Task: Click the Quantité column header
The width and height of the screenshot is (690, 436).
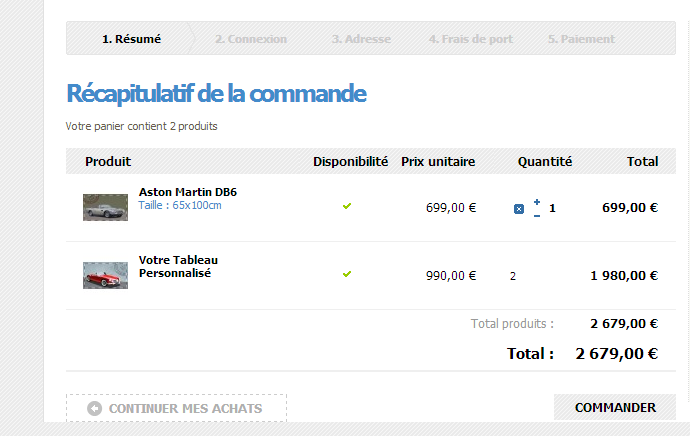Action: pyautogui.click(x=545, y=161)
